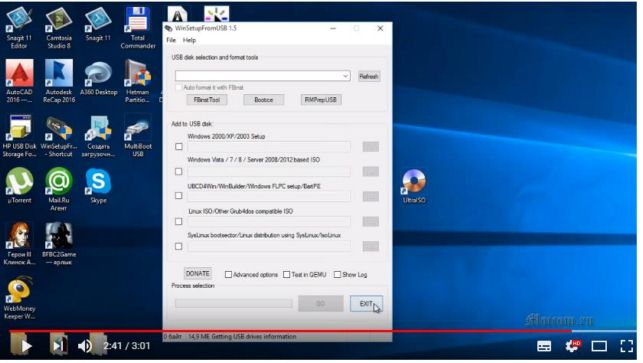Switch to theater mode in player

point(599,346)
